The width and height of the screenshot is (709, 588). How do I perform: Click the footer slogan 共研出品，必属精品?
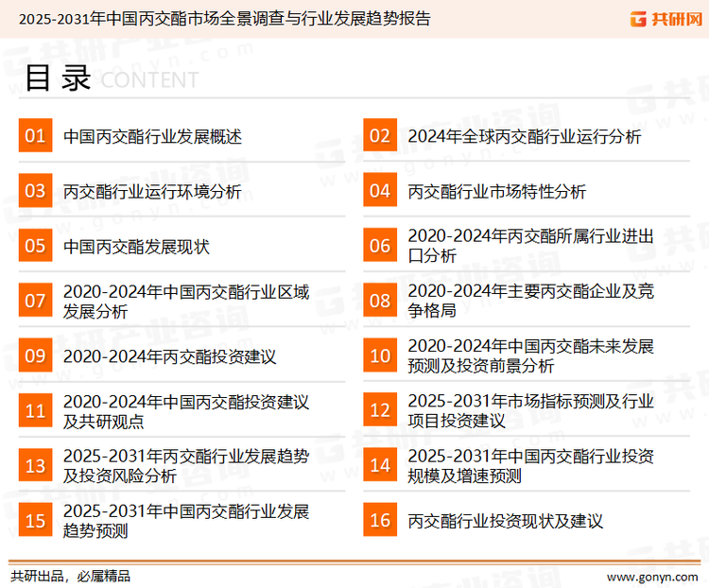point(71,576)
